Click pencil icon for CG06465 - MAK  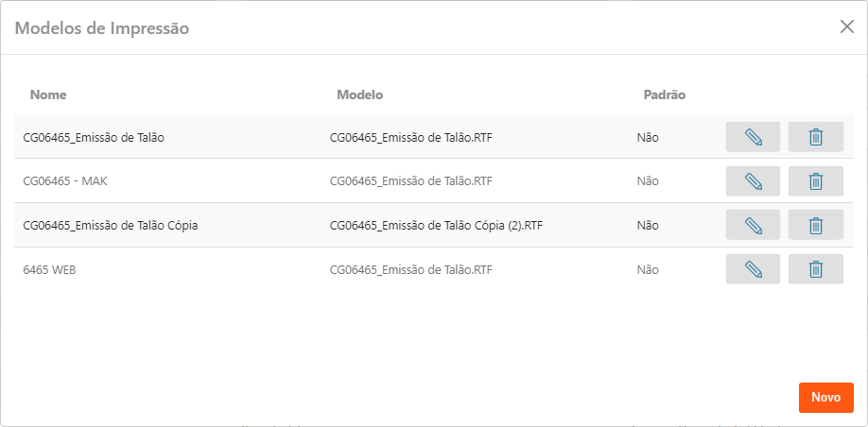[753, 180]
